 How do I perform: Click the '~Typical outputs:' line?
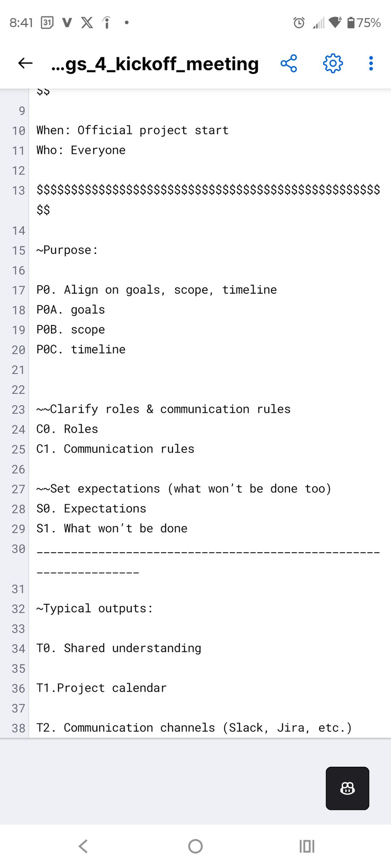tap(95, 609)
